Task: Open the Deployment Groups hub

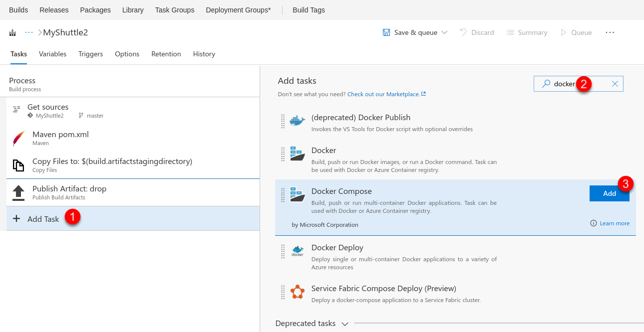Action: click(x=238, y=10)
